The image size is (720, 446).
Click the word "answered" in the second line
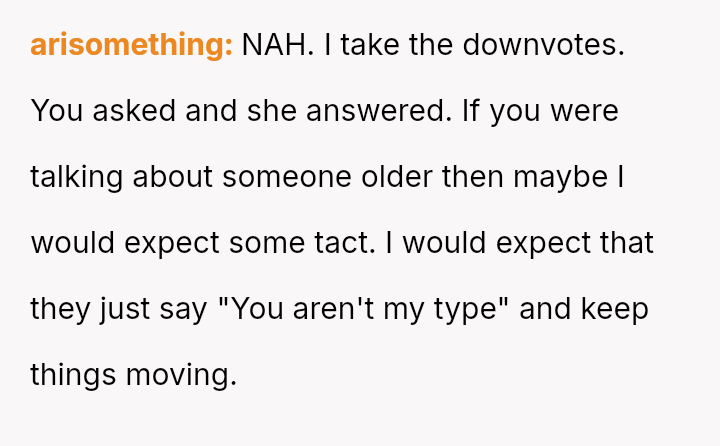tap(392, 111)
